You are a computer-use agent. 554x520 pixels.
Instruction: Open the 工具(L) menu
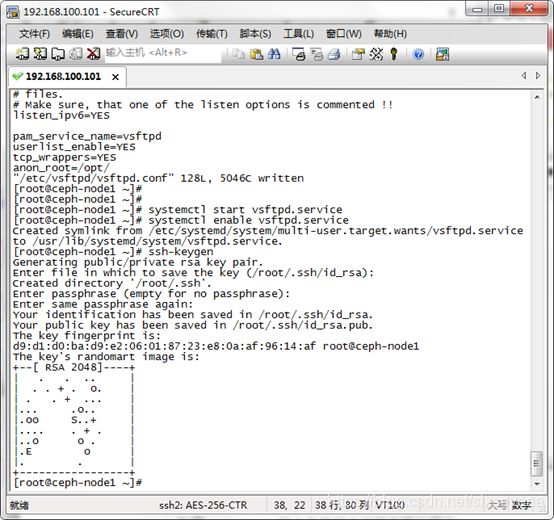point(299,34)
